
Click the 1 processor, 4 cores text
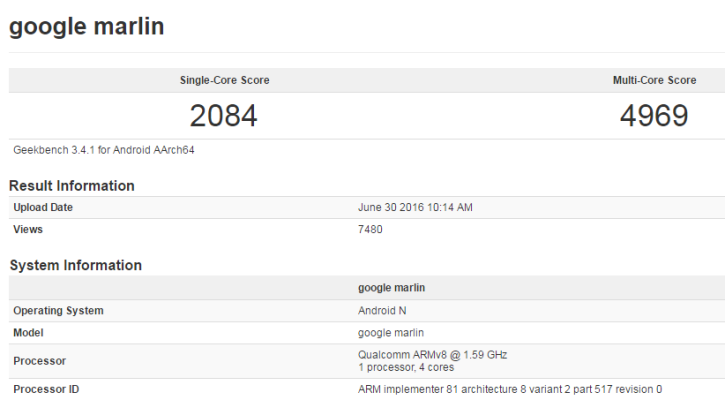click(406, 367)
